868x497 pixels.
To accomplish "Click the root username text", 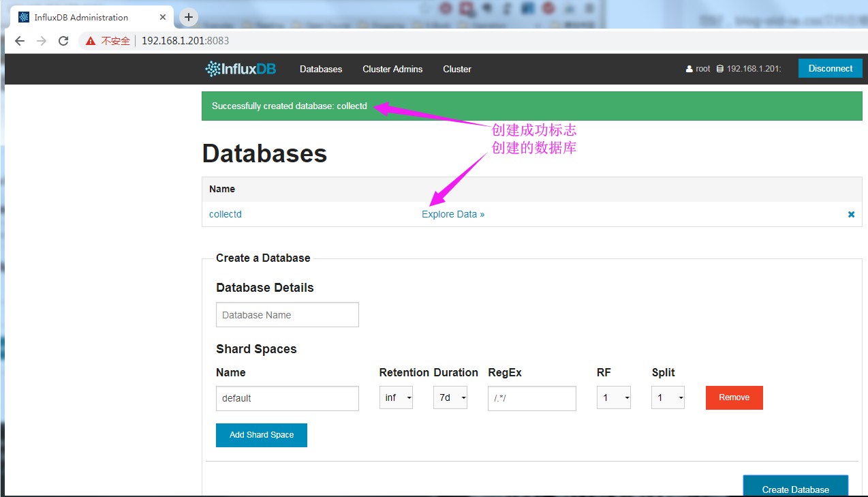I will coord(703,69).
